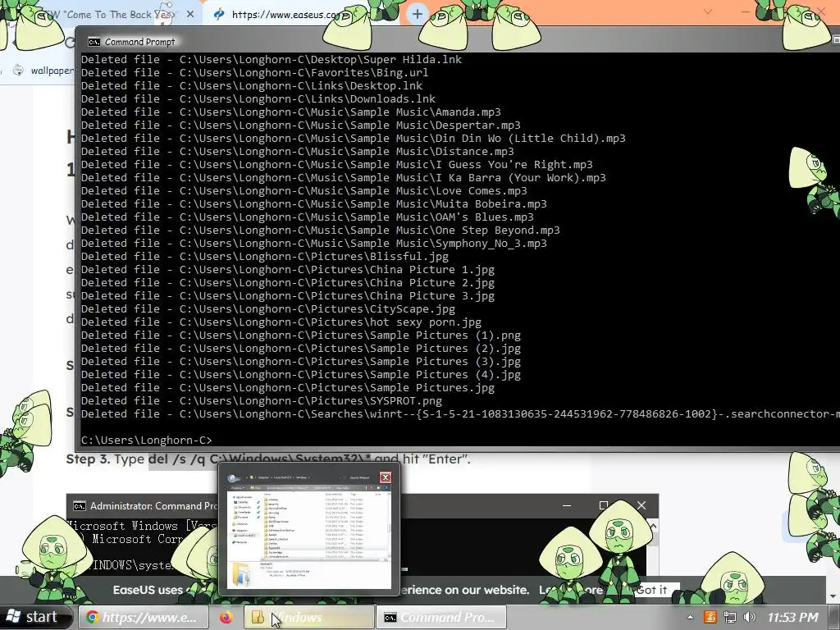This screenshot has width=840, height=630.
Task: Click the 'Sample Pictures (4).jpg' line
Action: (x=300, y=374)
